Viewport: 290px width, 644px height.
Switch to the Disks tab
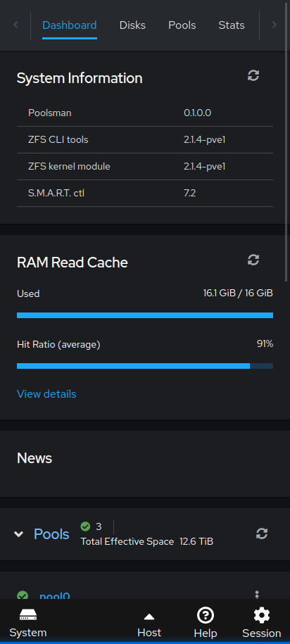tap(132, 25)
